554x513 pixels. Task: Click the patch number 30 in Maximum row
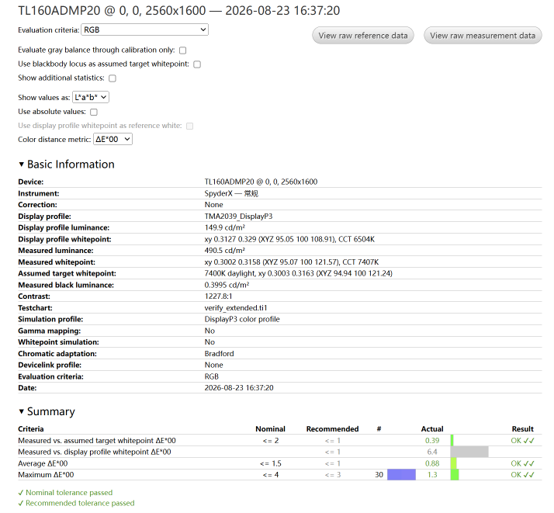(379, 474)
